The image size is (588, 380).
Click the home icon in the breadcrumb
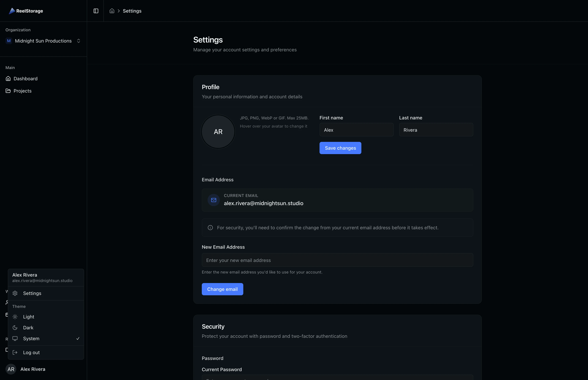(112, 11)
